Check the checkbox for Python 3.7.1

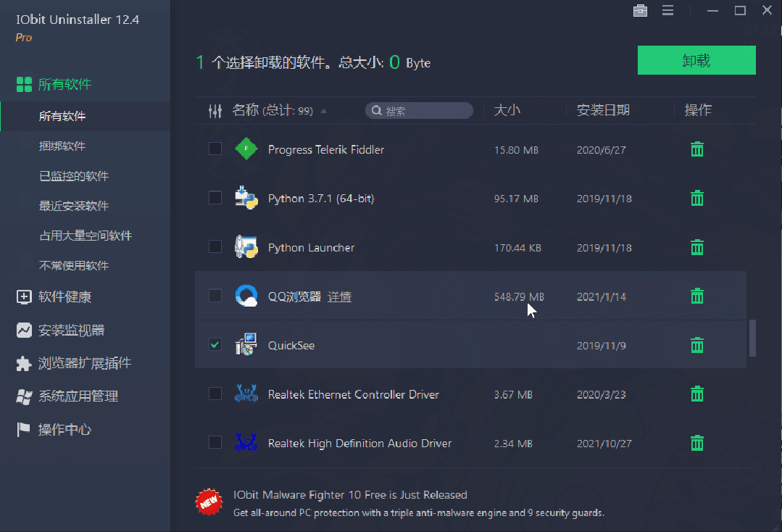tap(215, 198)
